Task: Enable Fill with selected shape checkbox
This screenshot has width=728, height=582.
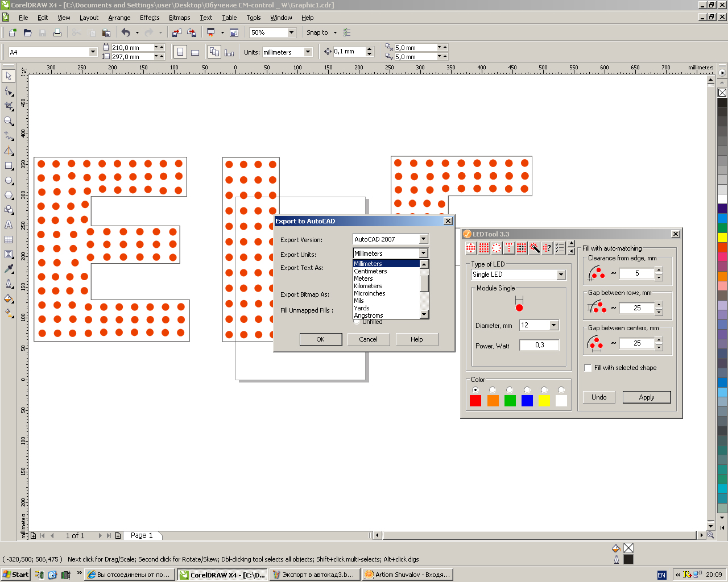Action: point(588,368)
